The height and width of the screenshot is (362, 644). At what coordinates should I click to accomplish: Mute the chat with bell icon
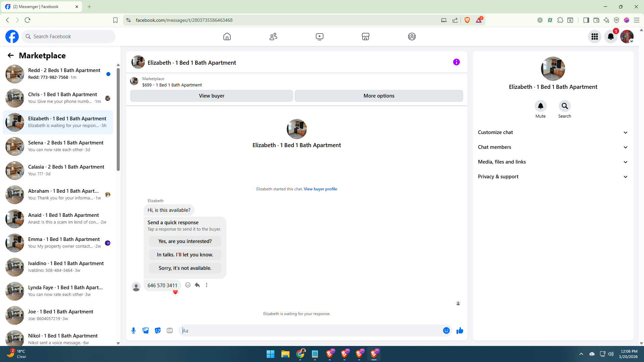click(x=541, y=106)
